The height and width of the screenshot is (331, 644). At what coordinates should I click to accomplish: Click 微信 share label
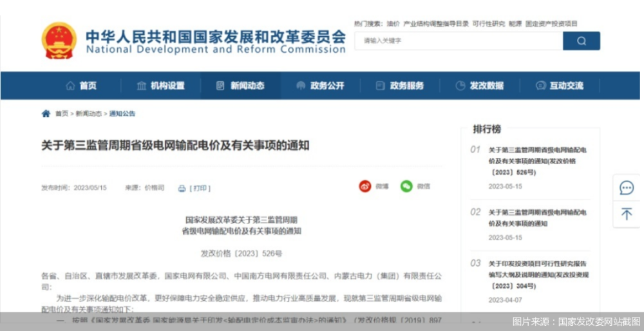pos(424,187)
